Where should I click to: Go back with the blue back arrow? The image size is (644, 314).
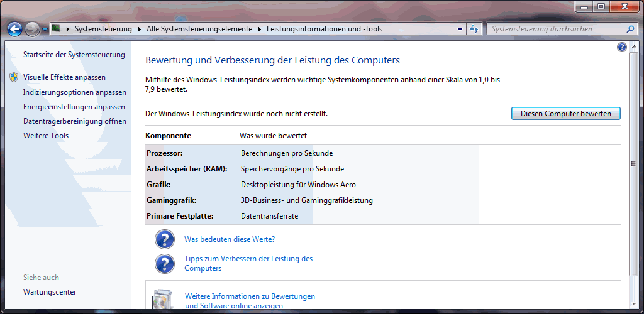pos(15,29)
